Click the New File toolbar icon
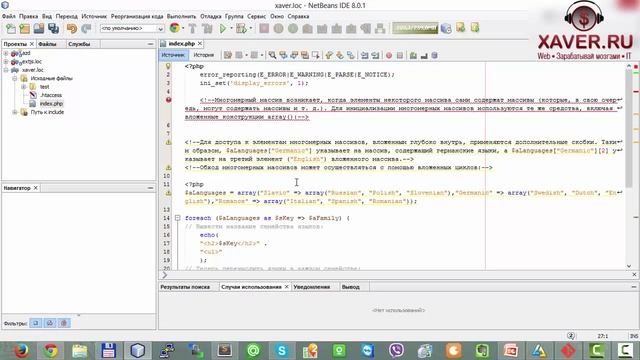The height and width of the screenshot is (360, 640). [10, 29]
